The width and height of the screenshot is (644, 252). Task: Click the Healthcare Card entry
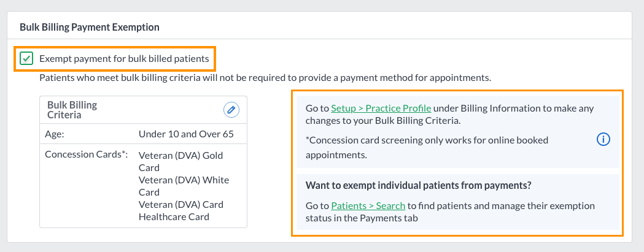click(174, 216)
